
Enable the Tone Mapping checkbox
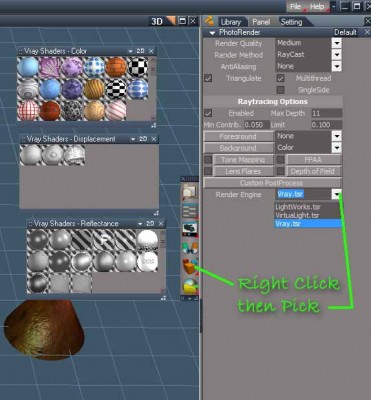point(208,160)
